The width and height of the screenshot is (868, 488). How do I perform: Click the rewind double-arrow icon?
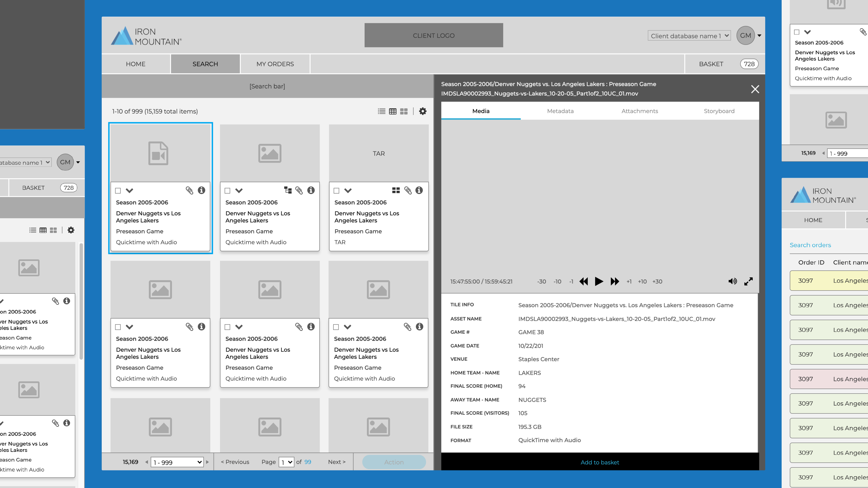point(584,281)
